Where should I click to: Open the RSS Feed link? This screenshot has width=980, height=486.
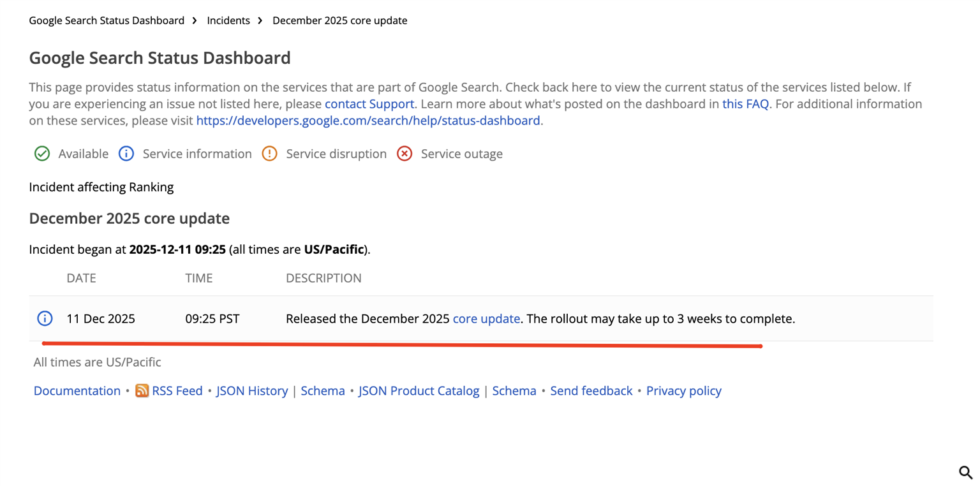(x=177, y=391)
